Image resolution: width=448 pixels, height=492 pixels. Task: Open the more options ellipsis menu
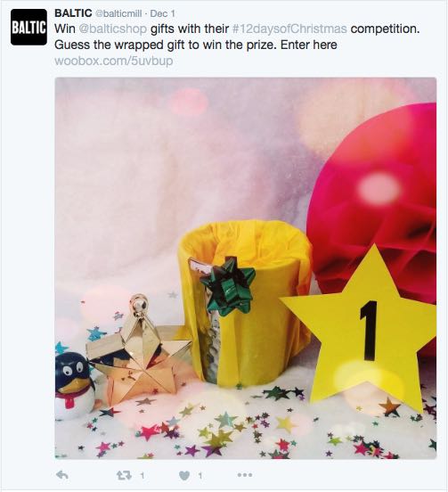(245, 475)
